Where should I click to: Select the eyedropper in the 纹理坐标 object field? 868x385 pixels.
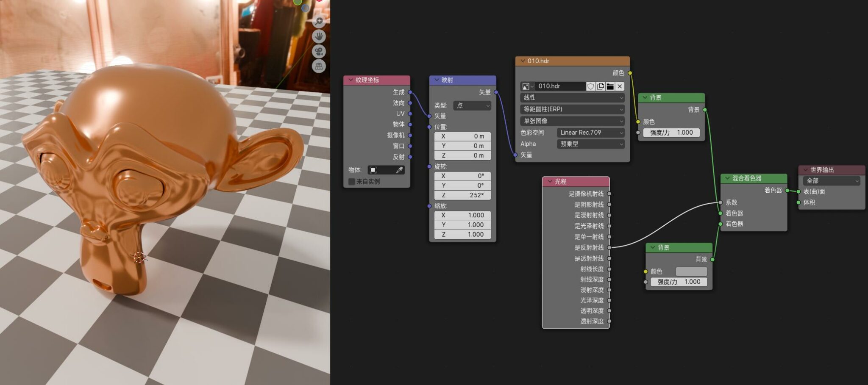tap(400, 170)
